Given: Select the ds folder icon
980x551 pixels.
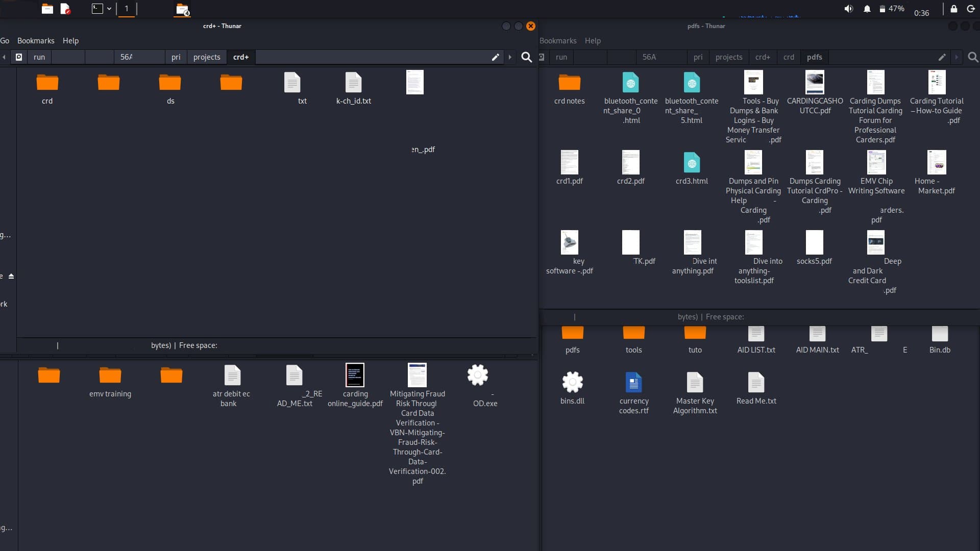Looking at the screenshot, I should coord(170,82).
